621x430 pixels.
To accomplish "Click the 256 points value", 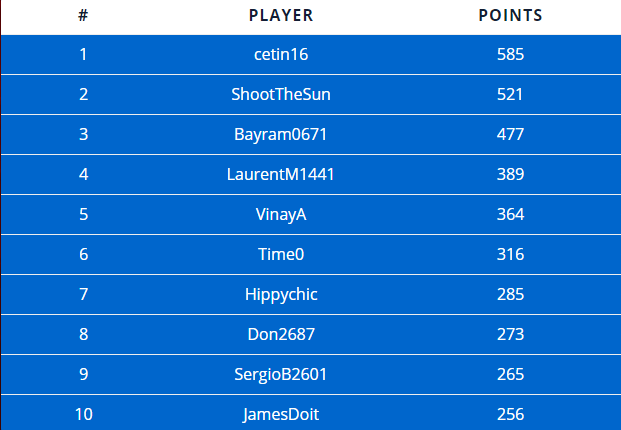I will pos(510,414).
